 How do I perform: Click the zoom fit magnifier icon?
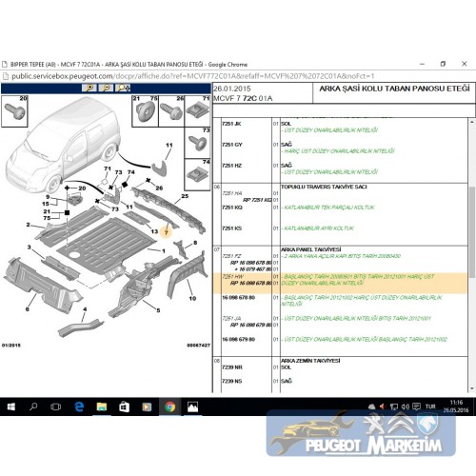123,88
